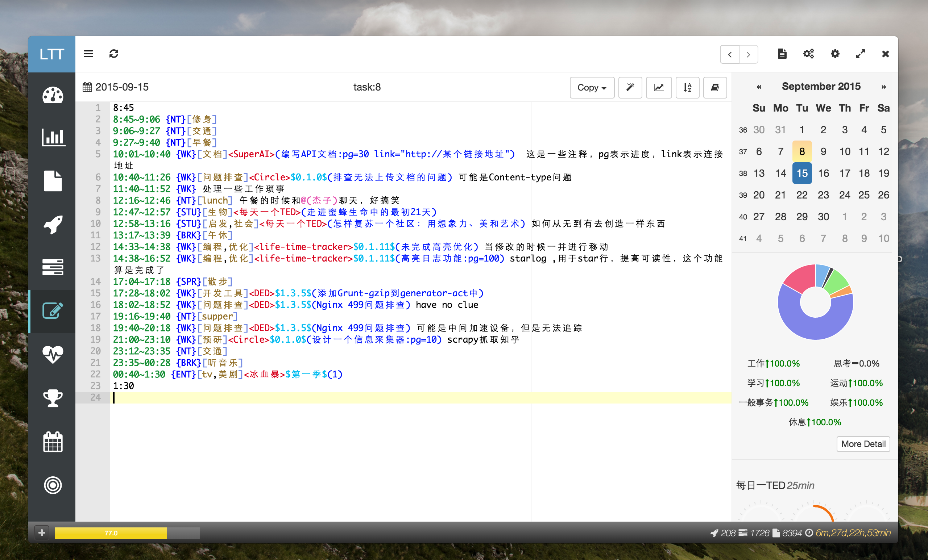Click the More Detail button
This screenshot has height=560, width=928.
click(x=863, y=444)
